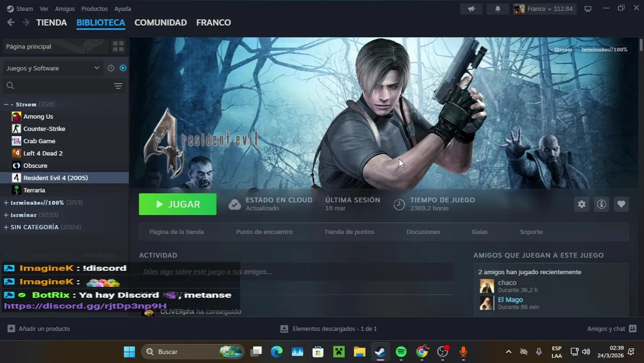Click the library search field
The width and height of the screenshot is (644, 363).
pos(57,86)
